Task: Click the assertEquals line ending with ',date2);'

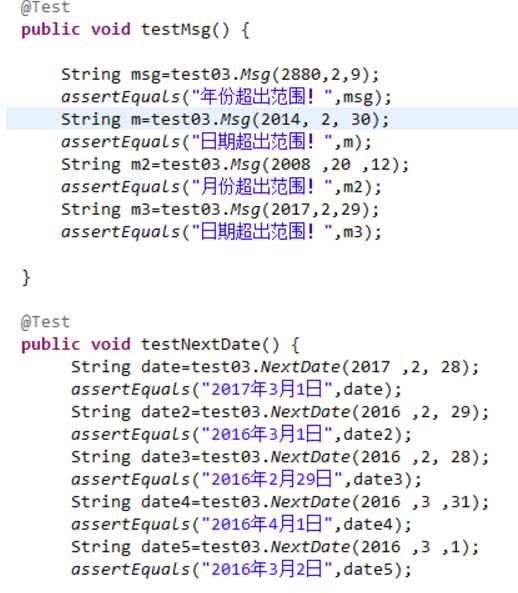Action: pyautogui.click(x=241, y=435)
